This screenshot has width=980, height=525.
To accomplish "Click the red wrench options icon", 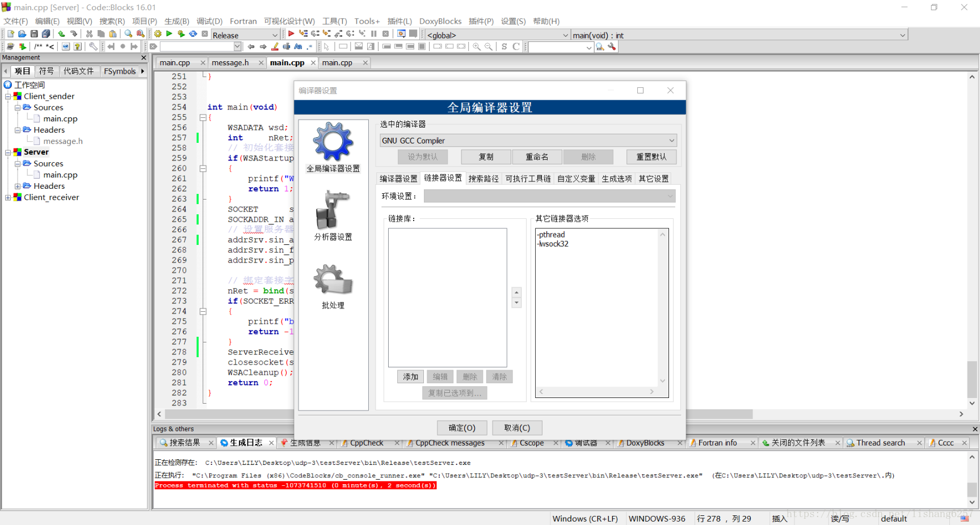I will coord(612,46).
